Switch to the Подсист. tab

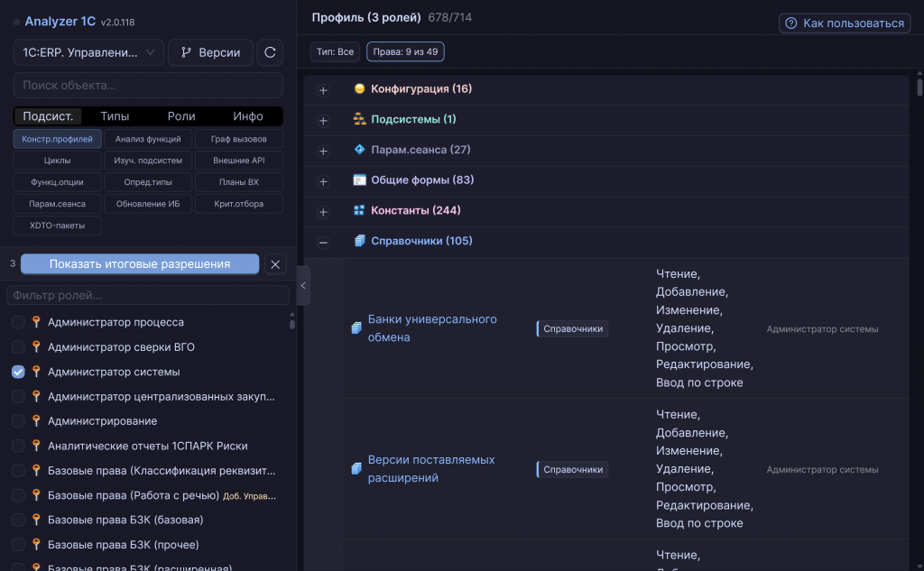tap(48, 116)
